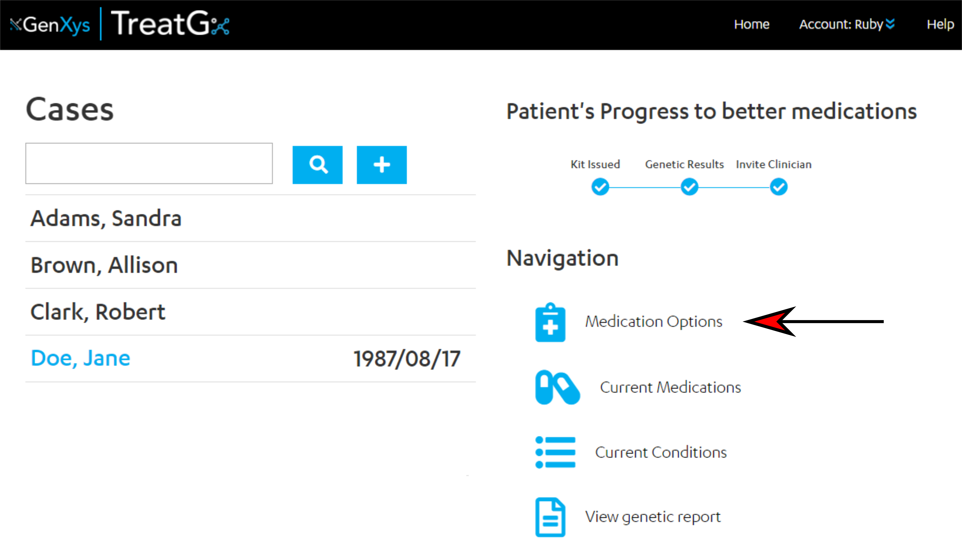This screenshot has width=962, height=560.
Task: Click the Genetic Results checkmark step
Action: 689,187
